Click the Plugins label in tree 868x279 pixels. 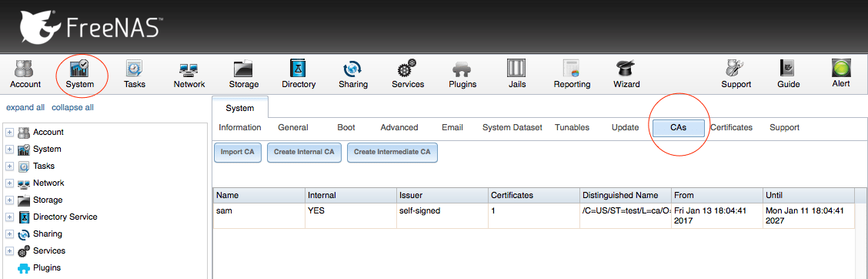click(47, 268)
